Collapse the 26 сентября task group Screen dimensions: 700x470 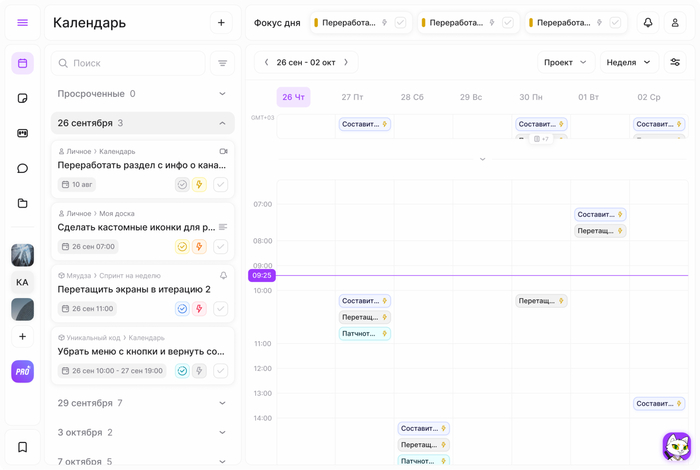pyautogui.click(x=222, y=123)
